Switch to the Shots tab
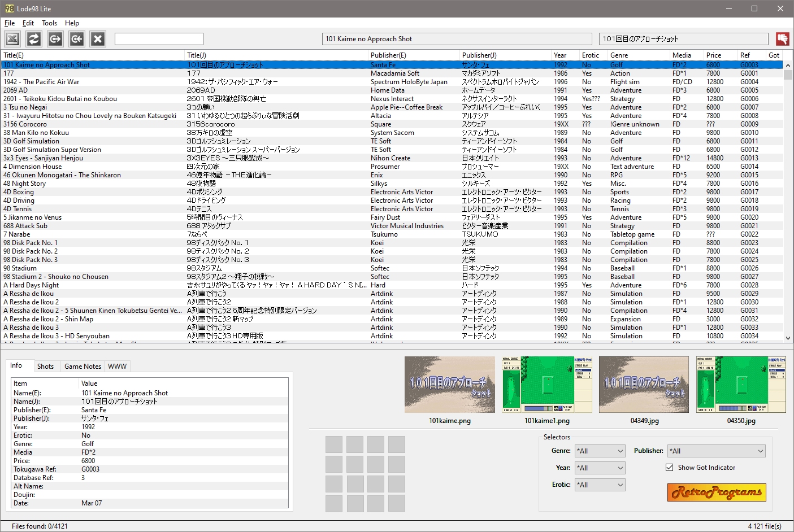Image resolution: width=794 pixels, height=532 pixels. 45,367
